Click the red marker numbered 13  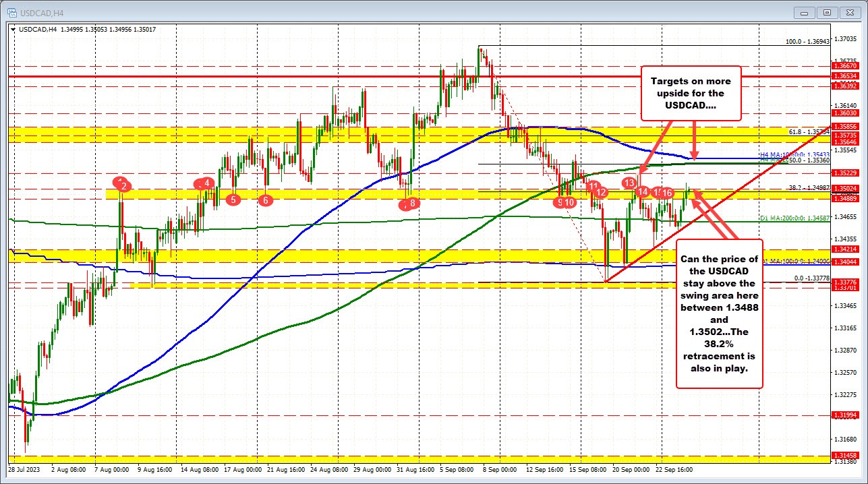629,183
